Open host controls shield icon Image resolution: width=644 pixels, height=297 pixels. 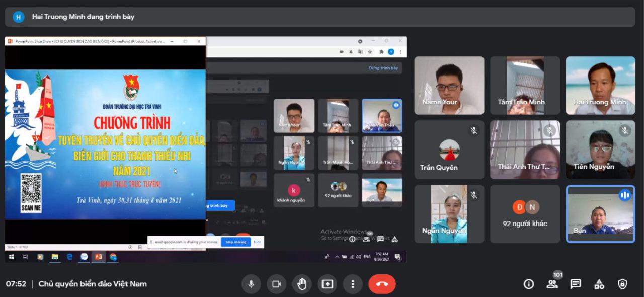click(x=622, y=284)
